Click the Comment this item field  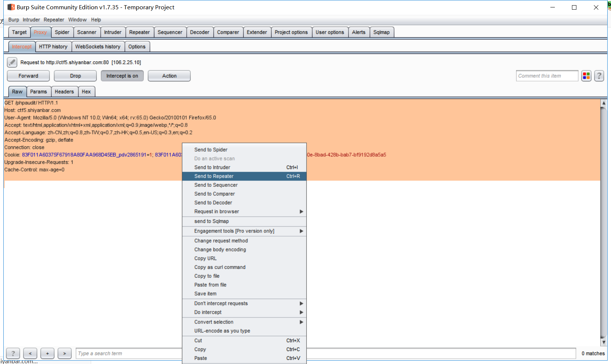pos(547,76)
